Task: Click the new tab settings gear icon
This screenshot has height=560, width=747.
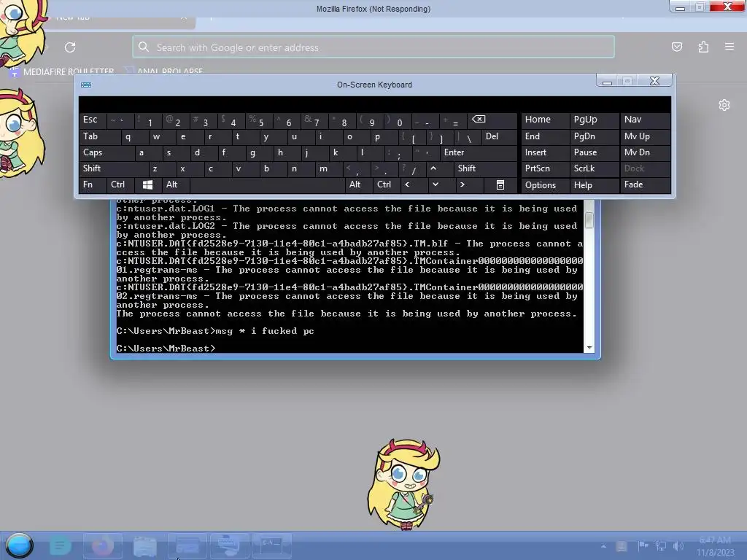Action: pyautogui.click(x=724, y=105)
